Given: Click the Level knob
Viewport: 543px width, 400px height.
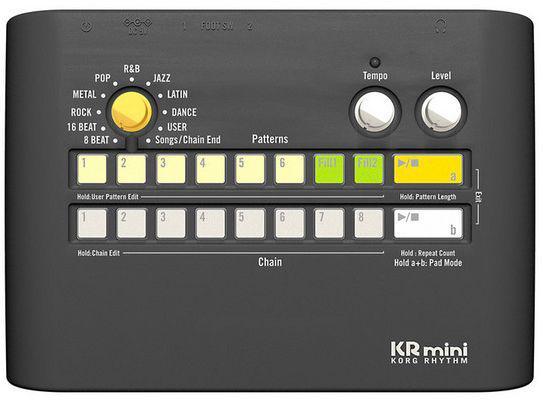Looking at the screenshot, I should tap(441, 112).
